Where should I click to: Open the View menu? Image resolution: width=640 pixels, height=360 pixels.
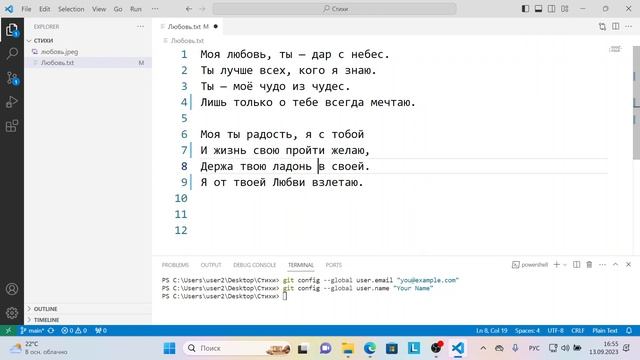[99, 9]
